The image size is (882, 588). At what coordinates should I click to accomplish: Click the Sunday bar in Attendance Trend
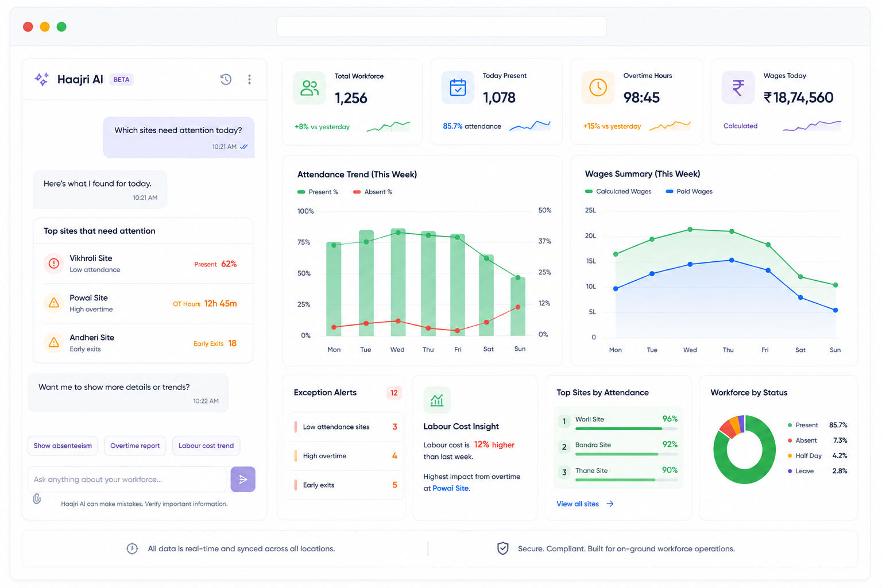(x=518, y=307)
